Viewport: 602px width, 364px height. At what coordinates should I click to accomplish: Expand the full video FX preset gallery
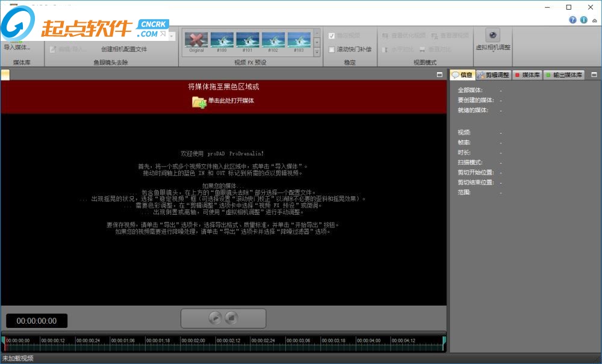[x=317, y=51]
